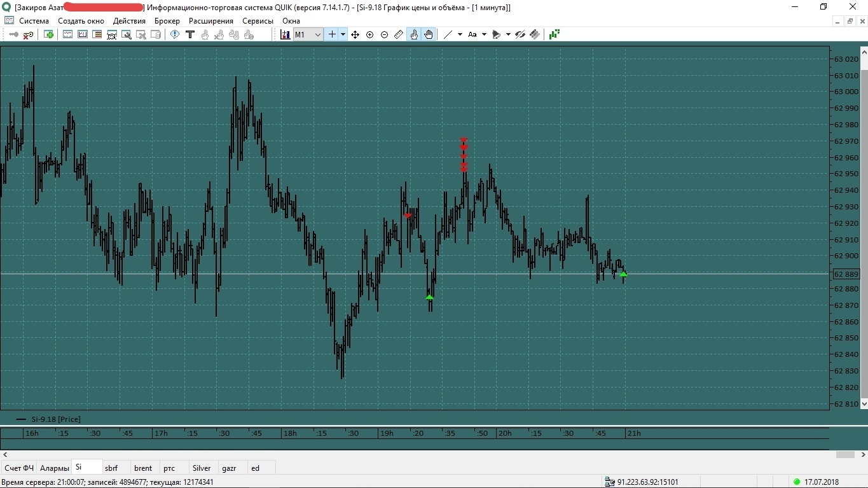This screenshot has width=868, height=488.
Task: Open the M1 timeframe dropdown
Action: point(308,34)
